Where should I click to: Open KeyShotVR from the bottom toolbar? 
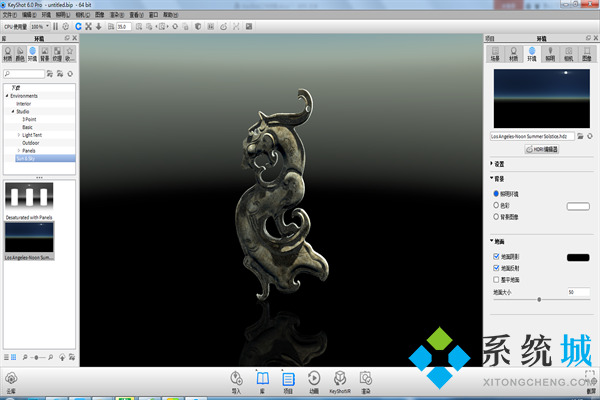[340, 380]
